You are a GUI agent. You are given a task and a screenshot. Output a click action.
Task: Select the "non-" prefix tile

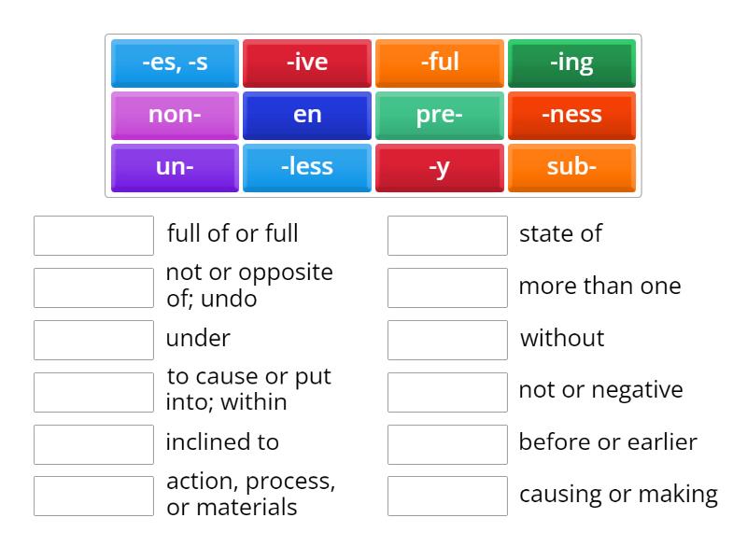tap(175, 115)
